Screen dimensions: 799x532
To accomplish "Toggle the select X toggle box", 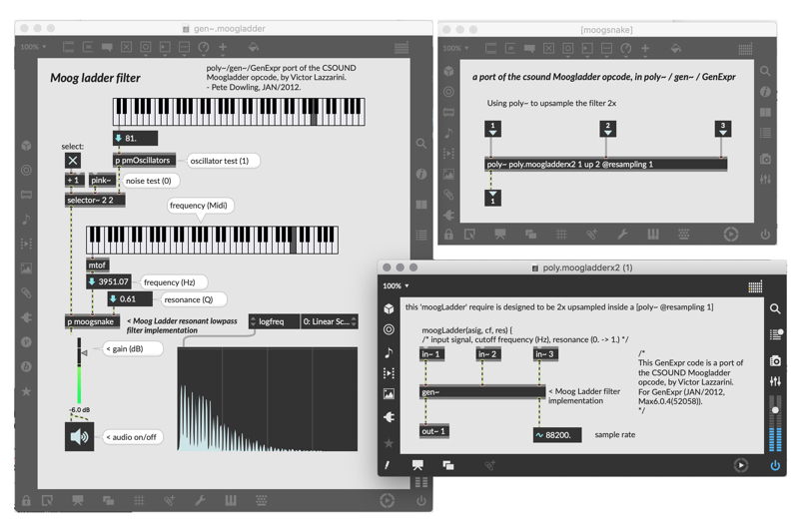I will click(x=73, y=161).
